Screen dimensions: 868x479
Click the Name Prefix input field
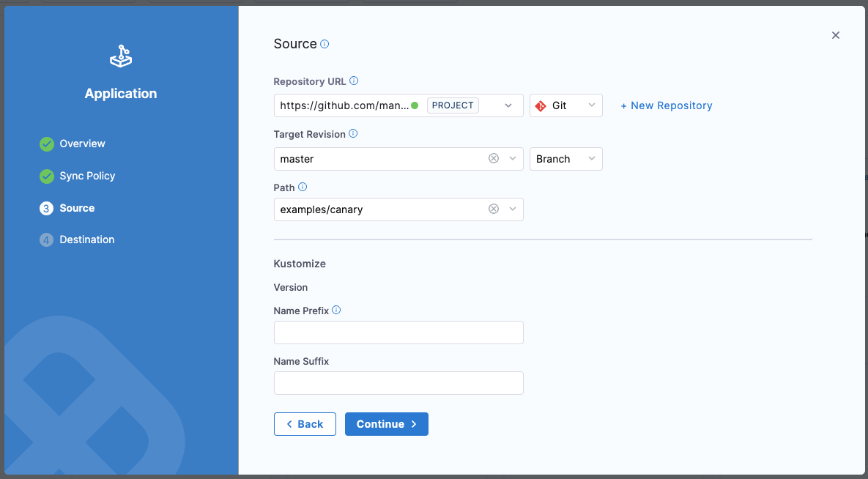[x=398, y=333]
